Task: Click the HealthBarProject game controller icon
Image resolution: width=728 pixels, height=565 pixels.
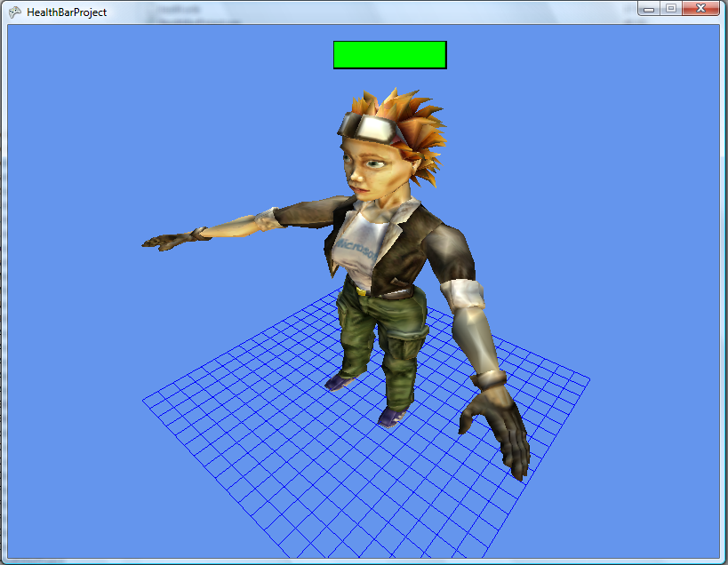Action: 15,12
